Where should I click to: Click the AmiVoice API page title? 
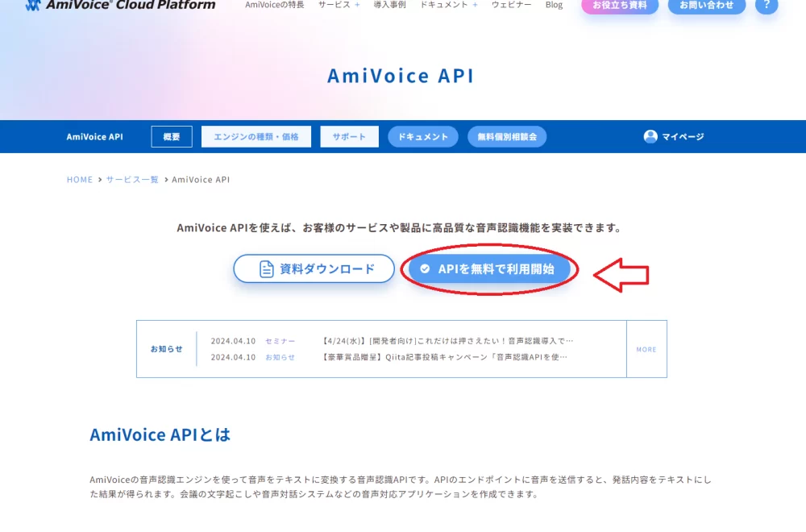(401, 76)
